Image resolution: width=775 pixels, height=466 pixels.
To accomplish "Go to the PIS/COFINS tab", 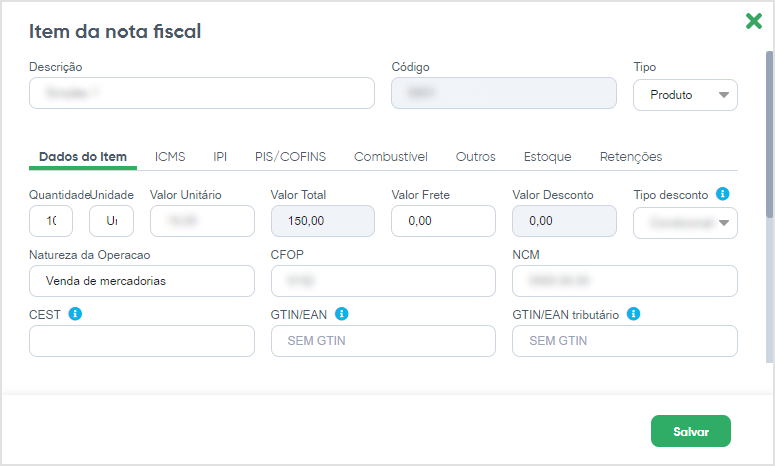I will pyautogui.click(x=290, y=157).
